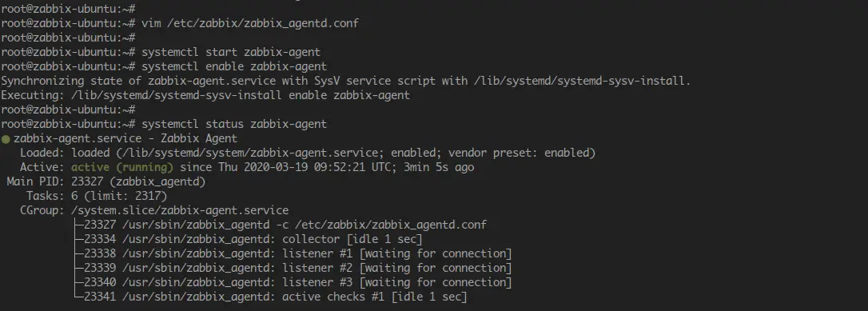
Task: Click the 'systemctl status zabbix-agent' command line
Action: 234,124
